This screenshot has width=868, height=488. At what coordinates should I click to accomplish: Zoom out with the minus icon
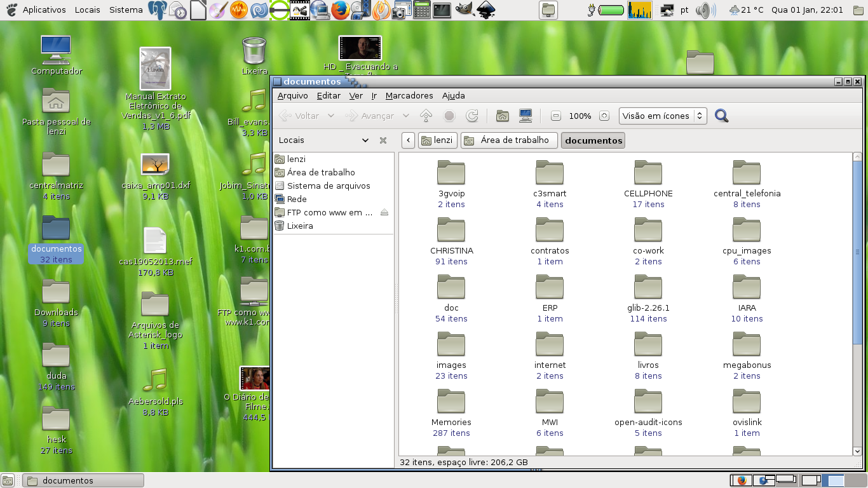tap(556, 116)
